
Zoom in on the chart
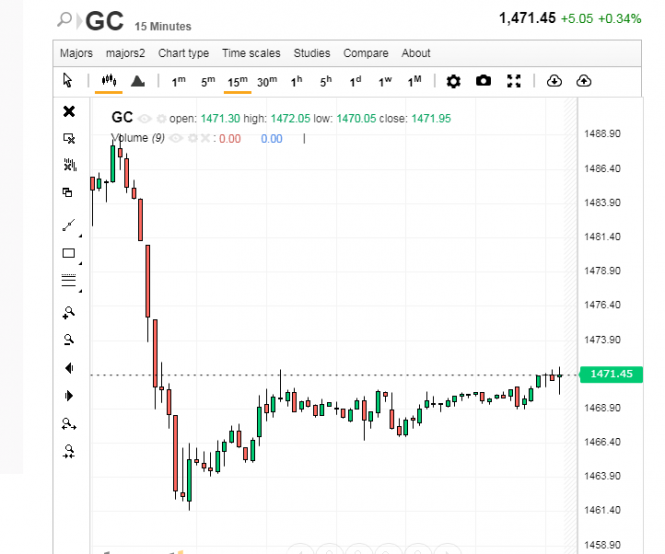click(x=69, y=313)
